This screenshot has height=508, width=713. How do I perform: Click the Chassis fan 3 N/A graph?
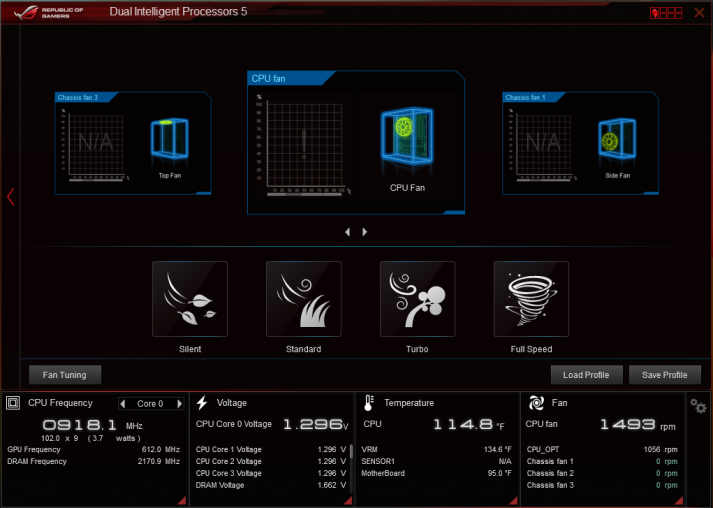tap(95, 145)
